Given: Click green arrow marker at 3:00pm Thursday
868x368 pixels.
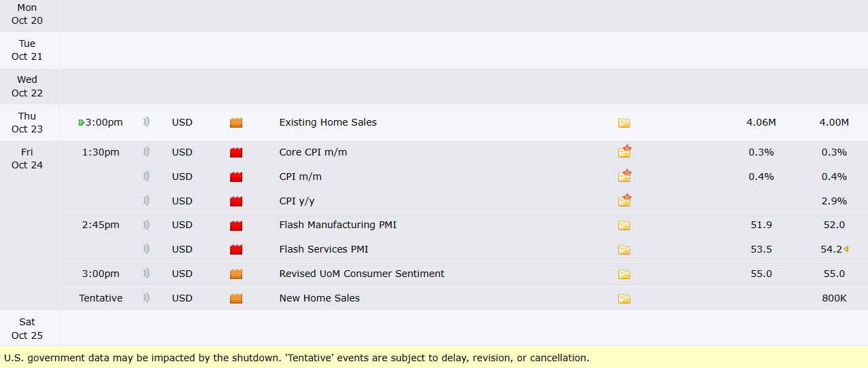Looking at the screenshot, I should 81,123.
